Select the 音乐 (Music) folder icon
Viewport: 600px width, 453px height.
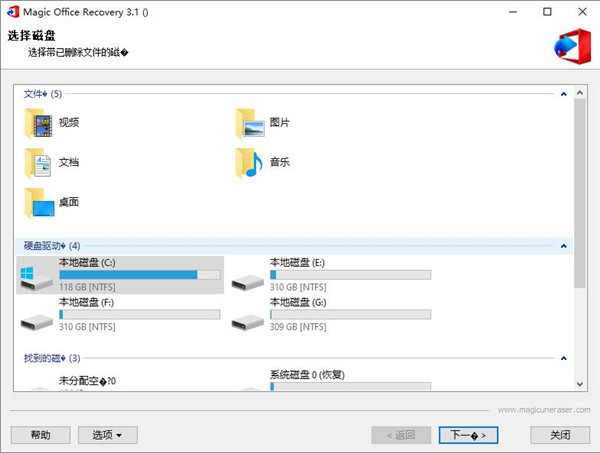coord(250,162)
